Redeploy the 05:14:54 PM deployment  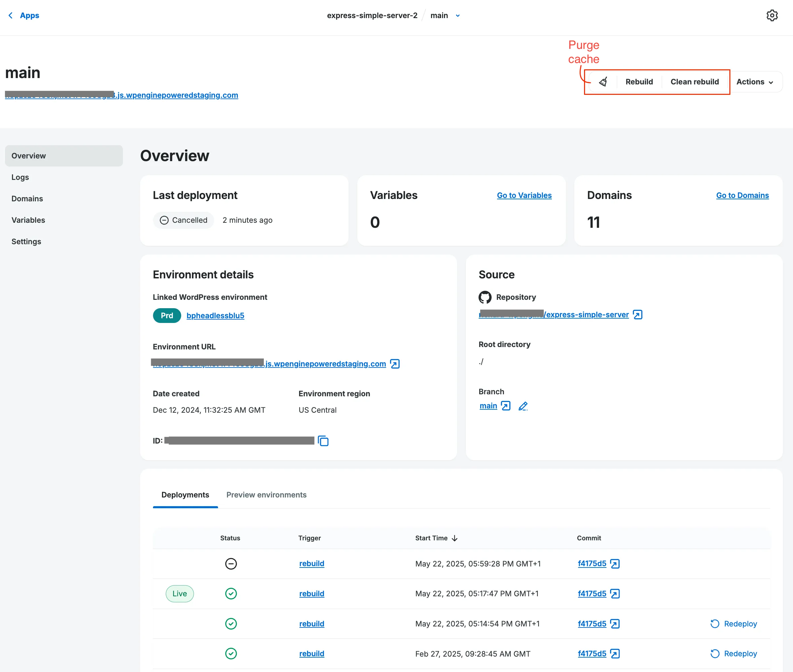click(x=733, y=624)
